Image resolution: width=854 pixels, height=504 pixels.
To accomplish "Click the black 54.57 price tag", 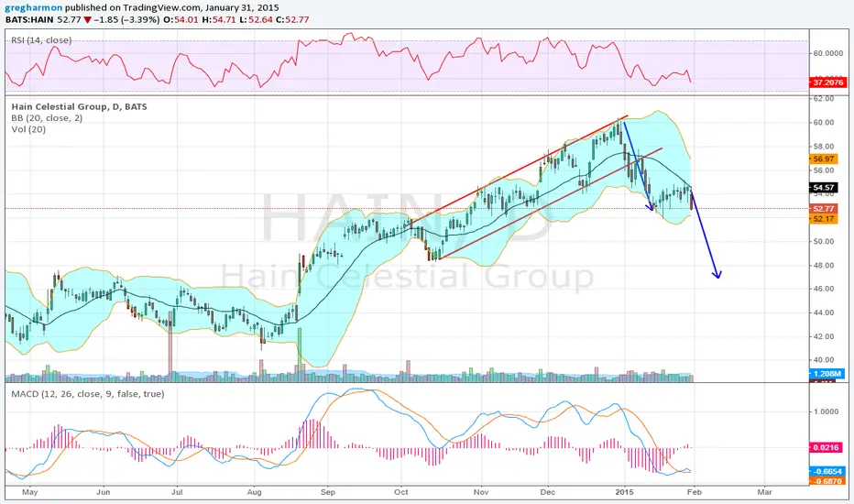I will click(823, 188).
